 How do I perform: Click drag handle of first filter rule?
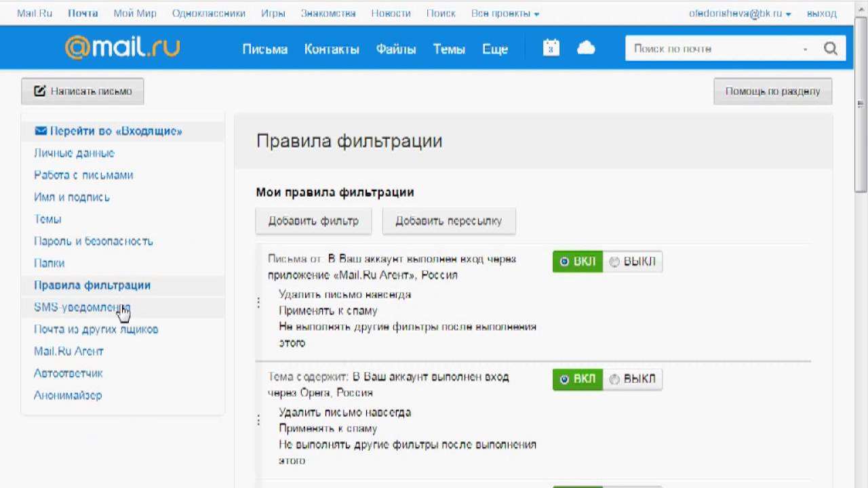tap(258, 303)
